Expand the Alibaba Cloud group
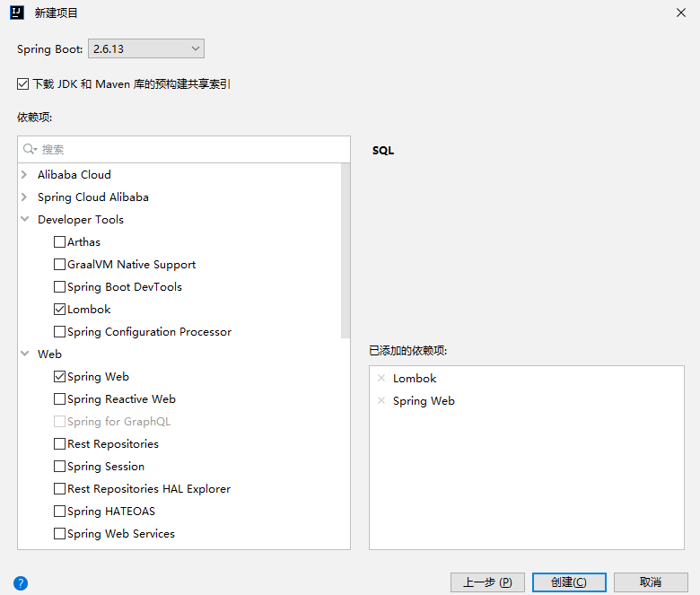This screenshot has width=700, height=595. pyautogui.click(x=24, y=174)
